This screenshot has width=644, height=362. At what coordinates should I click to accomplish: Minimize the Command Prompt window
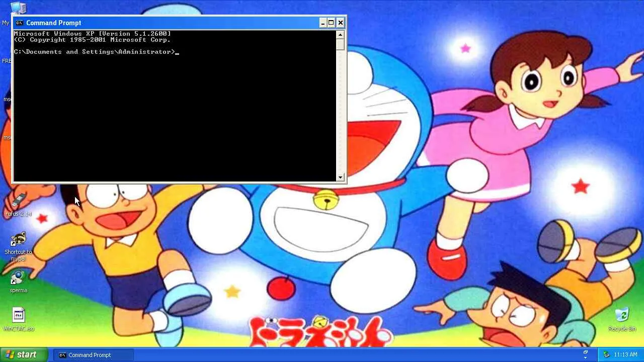click(x=323, y=23)
